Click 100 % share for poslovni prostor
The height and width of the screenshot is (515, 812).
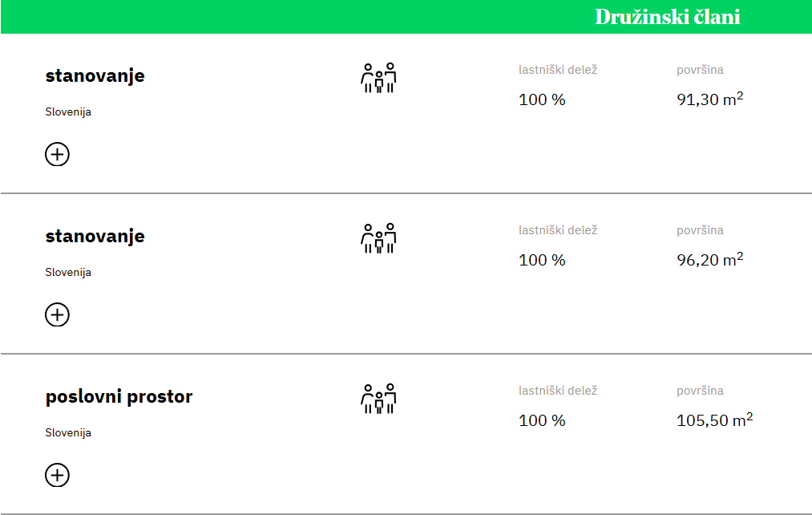click(x=542, y=420)
